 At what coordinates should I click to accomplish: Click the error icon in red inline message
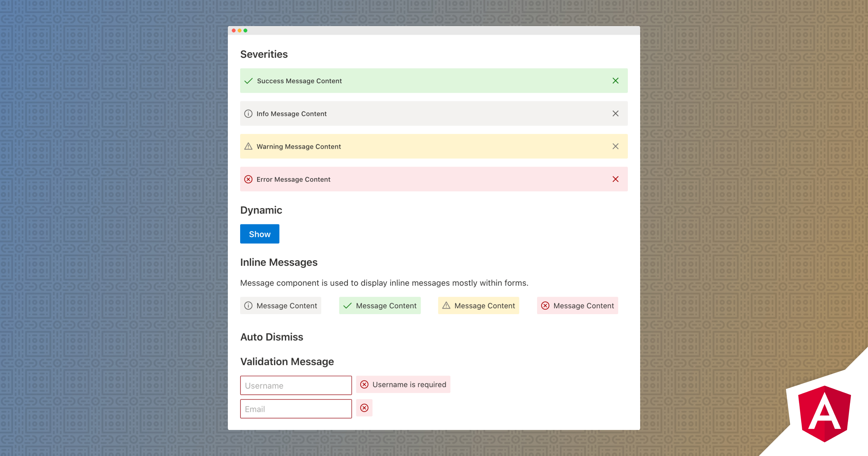pos(545,305)
